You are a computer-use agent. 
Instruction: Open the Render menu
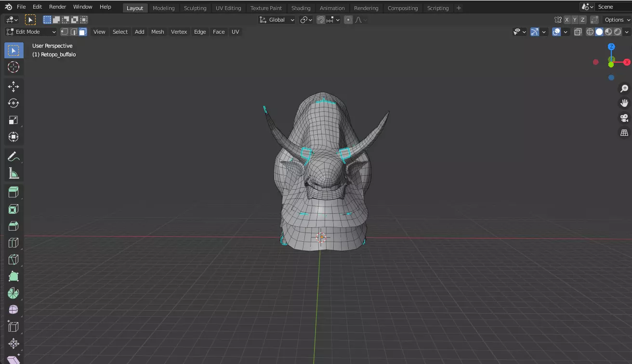(x=57, y=7)
